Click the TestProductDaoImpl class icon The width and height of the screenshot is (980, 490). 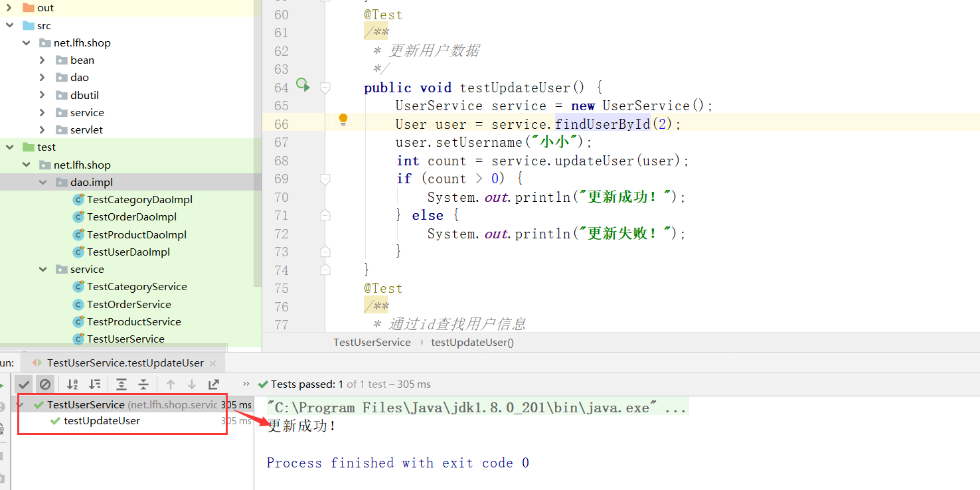(78, 234)
